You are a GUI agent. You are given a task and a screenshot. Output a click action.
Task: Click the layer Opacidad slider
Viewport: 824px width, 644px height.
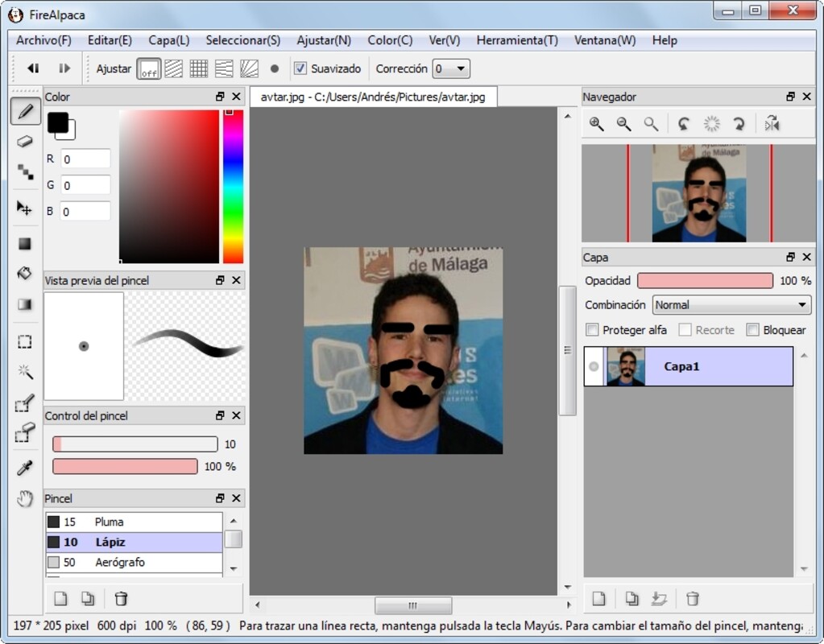pyautogui.click(x=705, y=281)
